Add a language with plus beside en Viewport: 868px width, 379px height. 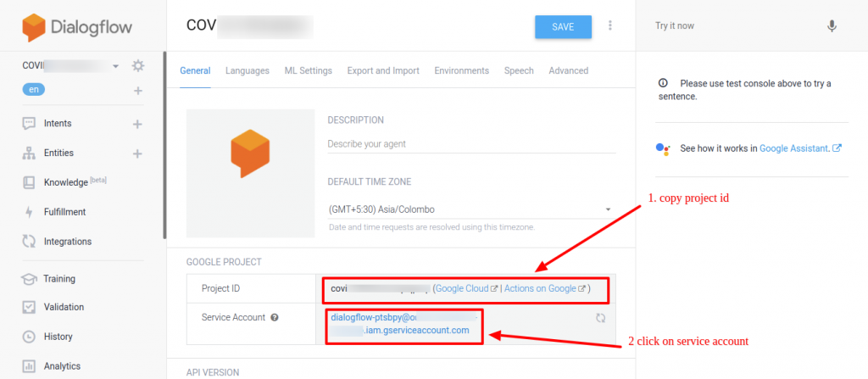[x=138, y=91]
